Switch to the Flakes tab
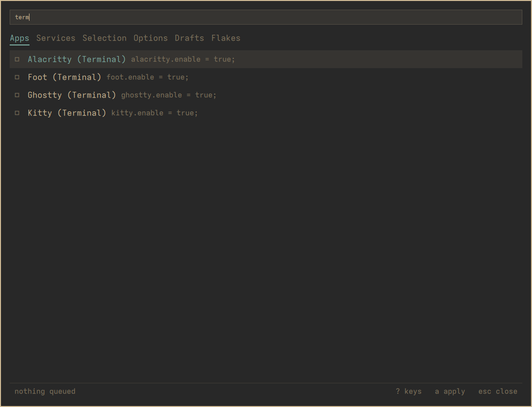 (x=226, y=38)
